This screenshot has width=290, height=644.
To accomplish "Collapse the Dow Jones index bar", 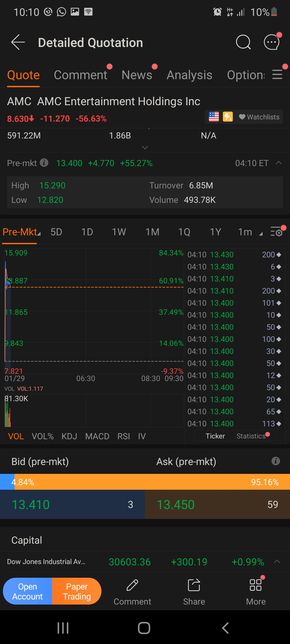I will [277, 561].
